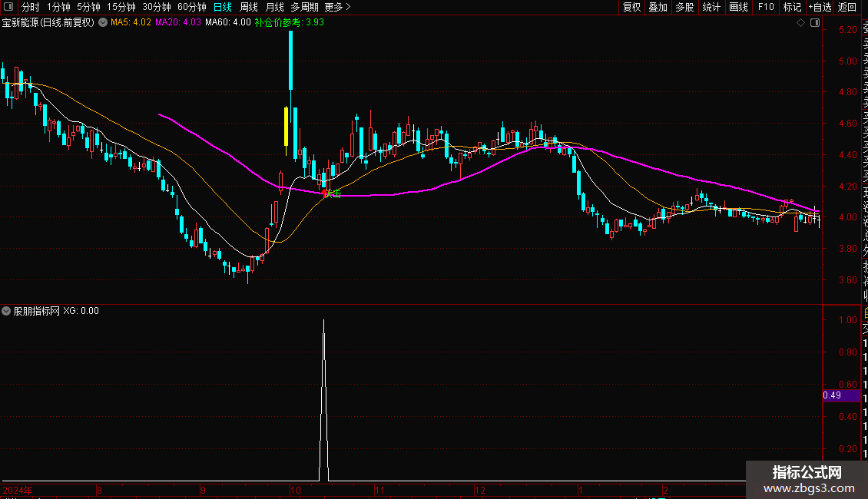Click the 1.00 indicator axis label
The height and width of the screenshot is (499, 868).
click(847, 320)
